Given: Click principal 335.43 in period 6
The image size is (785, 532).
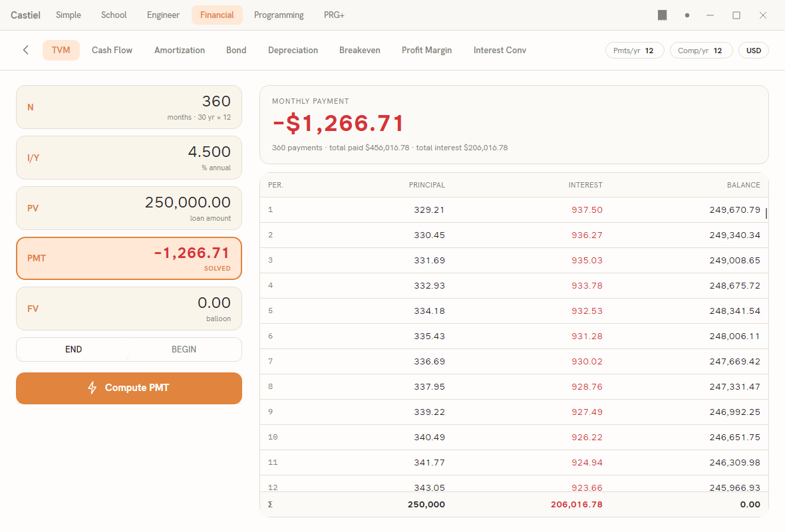Looking at the screenshot, I should (429, 336).
